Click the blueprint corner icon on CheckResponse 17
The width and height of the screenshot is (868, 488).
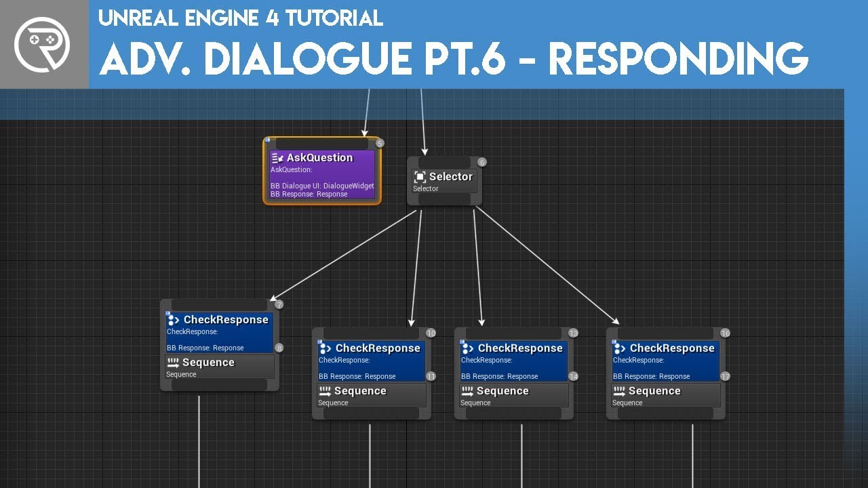[614, 342]
